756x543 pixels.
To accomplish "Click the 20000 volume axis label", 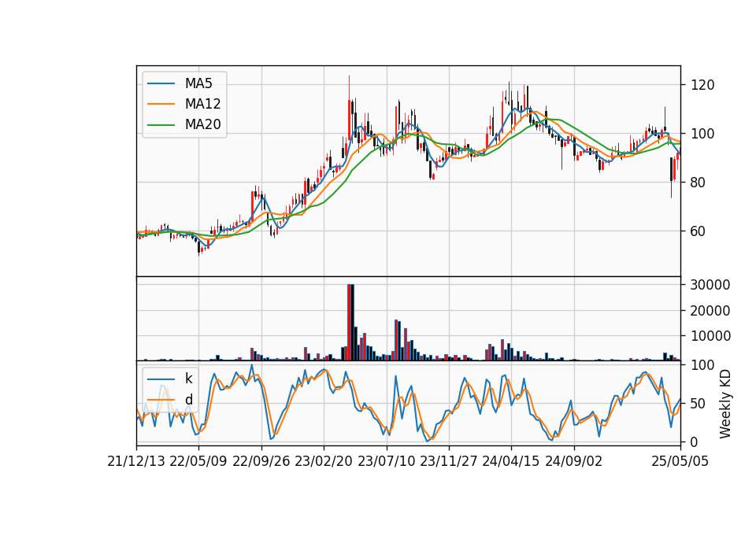I will (x=710, y=311).
